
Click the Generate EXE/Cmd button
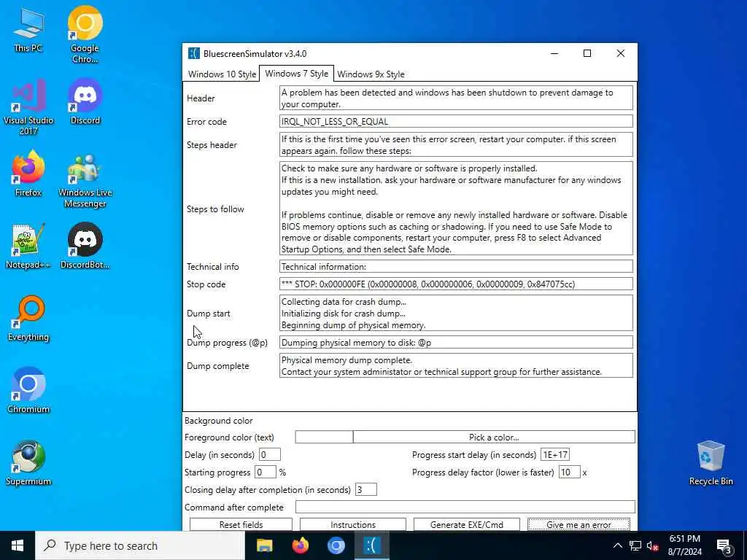(x=466, y=524)
